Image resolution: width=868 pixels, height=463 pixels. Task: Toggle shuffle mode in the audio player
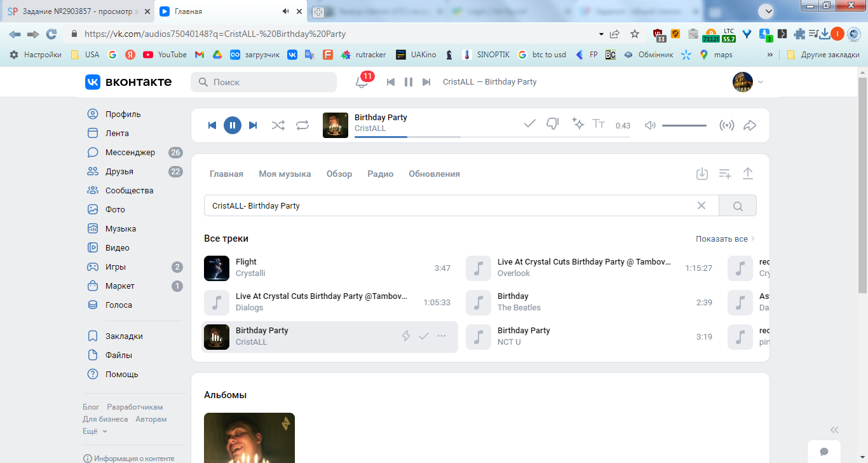(x=278, y=125)
